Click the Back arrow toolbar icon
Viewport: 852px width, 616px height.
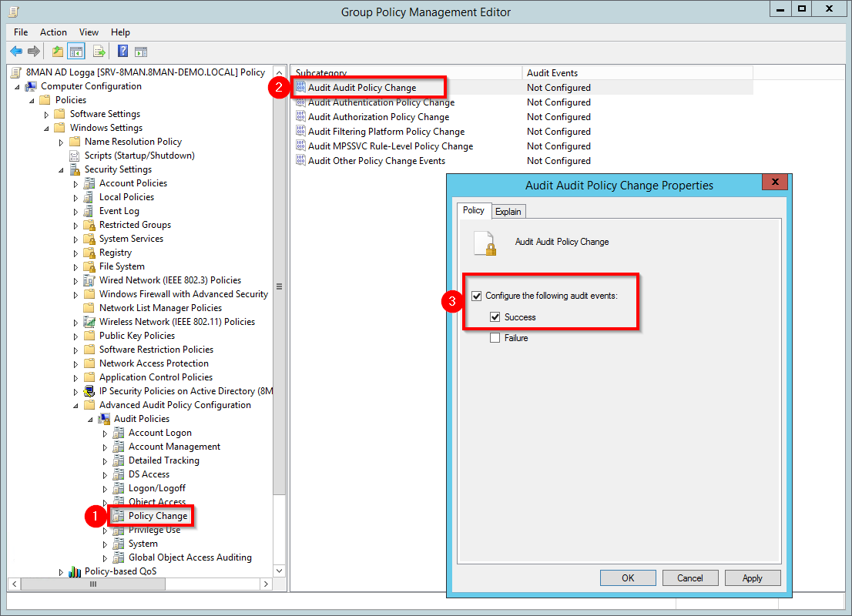point(16,52)
